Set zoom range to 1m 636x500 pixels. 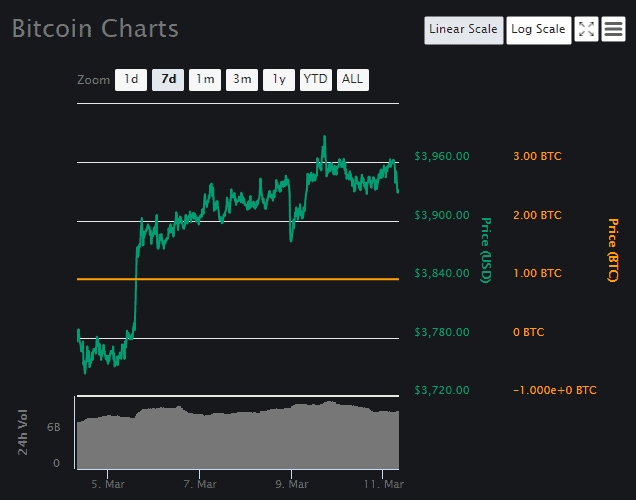coord(205,79)
